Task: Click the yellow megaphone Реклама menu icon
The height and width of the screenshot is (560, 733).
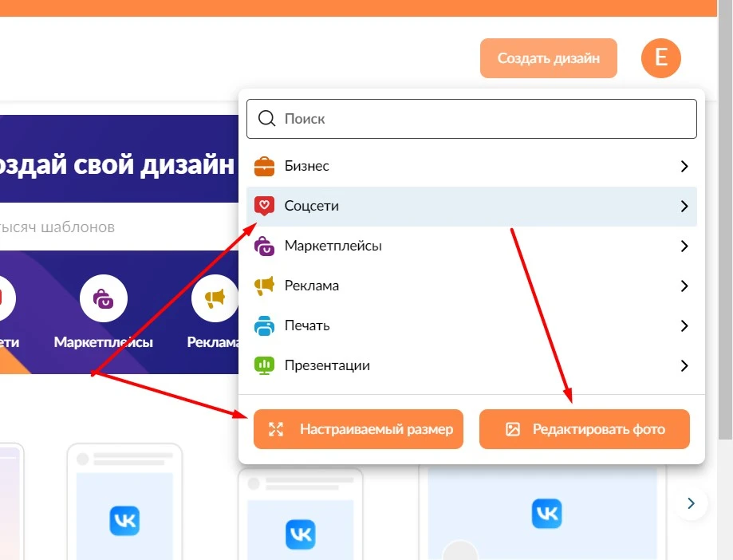Action: (264, 286)
